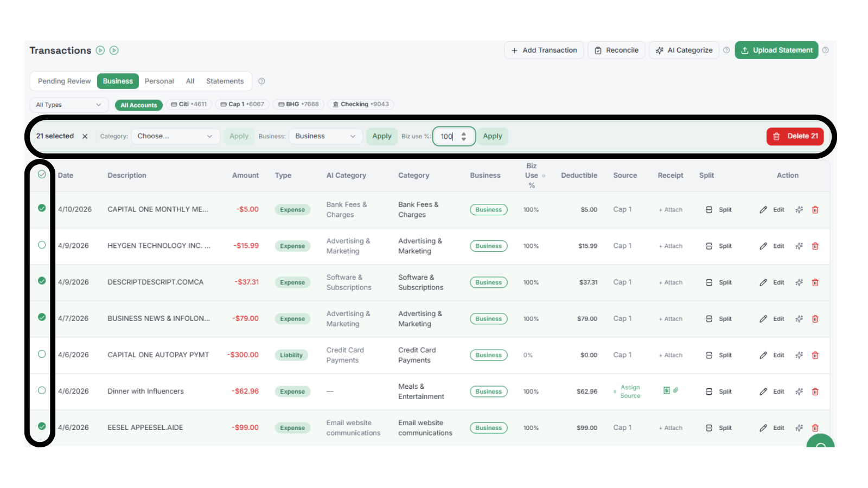Switch to the All tab

[x=190, y=81]
